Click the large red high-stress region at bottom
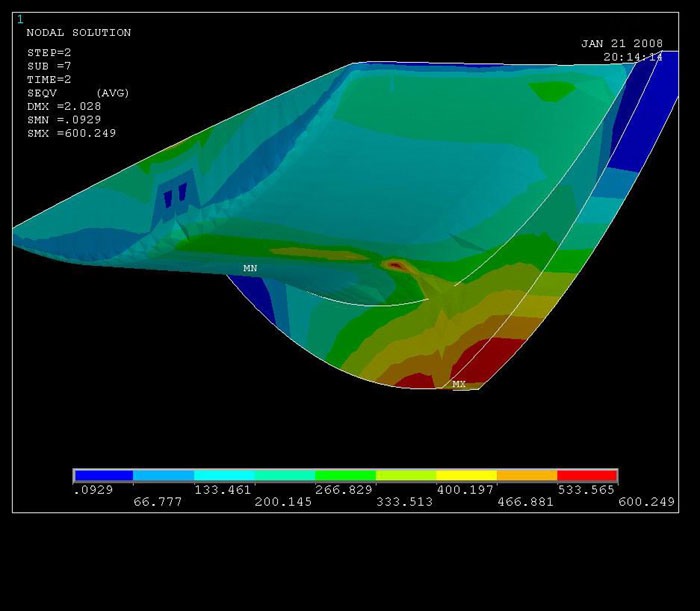This screenshot has height=611, width=700. click(x=487, y=361)
